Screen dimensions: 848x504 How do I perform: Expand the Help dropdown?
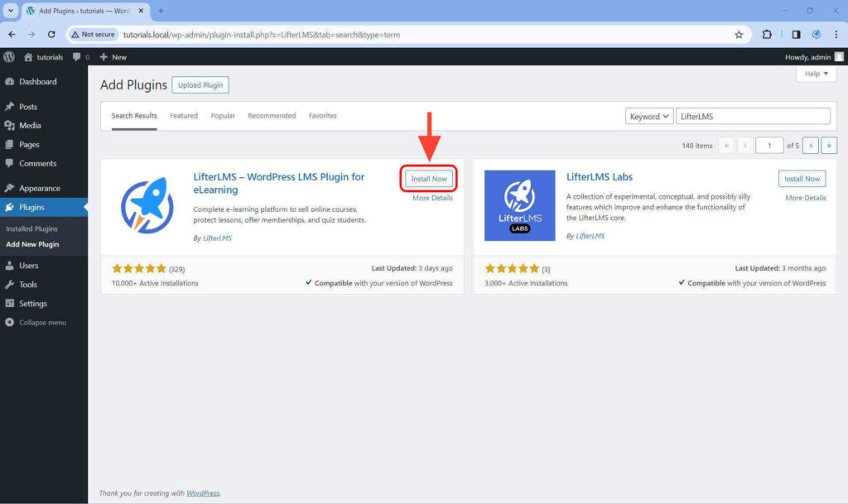(x=815, y=74)
